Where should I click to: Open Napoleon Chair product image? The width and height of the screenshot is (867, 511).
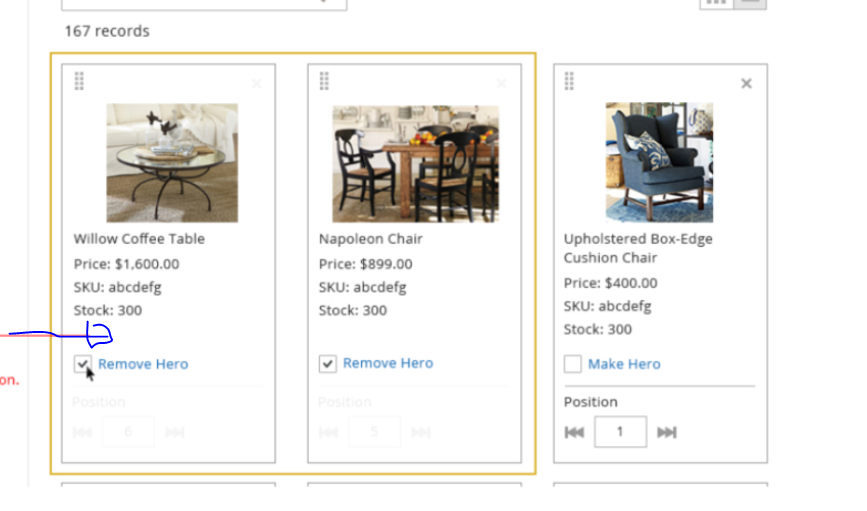pyautogui.click(x=415, y=164)
